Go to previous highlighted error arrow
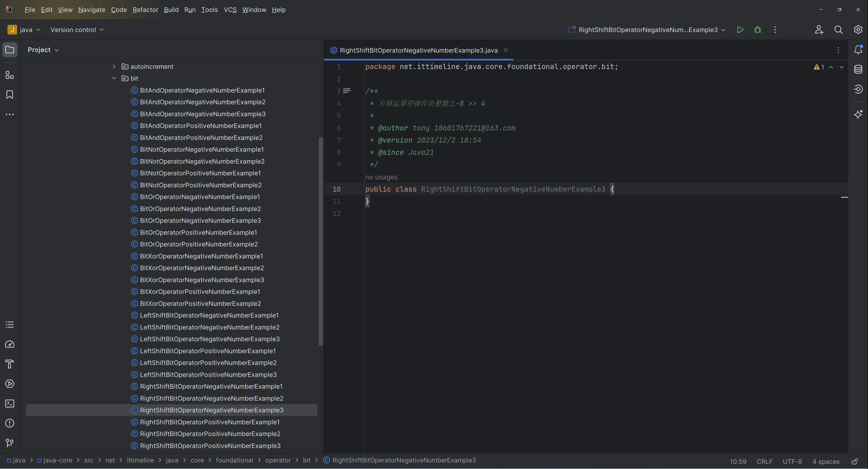 click(x=831, y=67)
